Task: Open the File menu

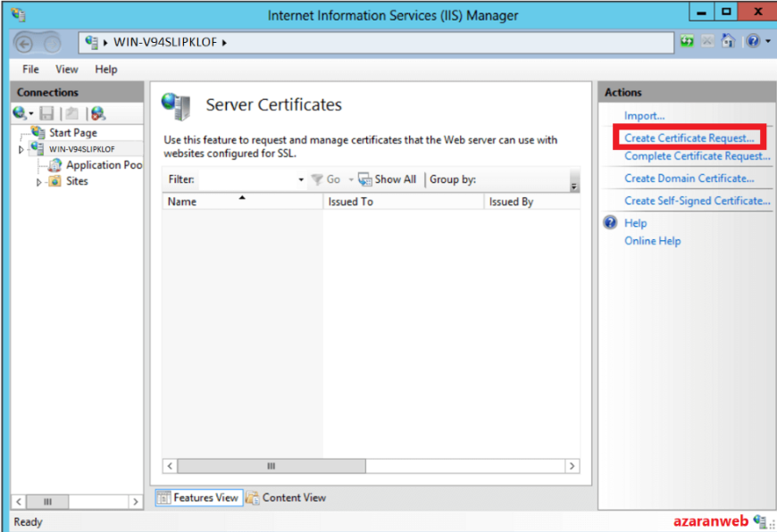Action: point(30,70)
